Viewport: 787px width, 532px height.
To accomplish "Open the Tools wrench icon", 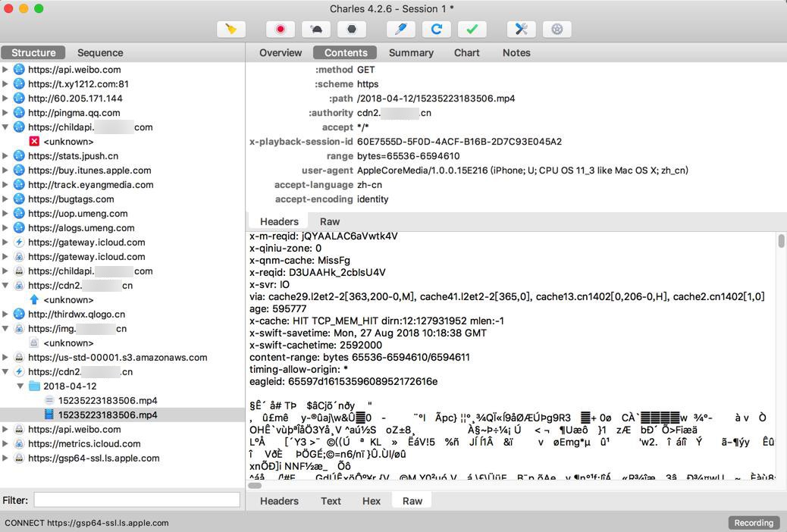I will point(521,30).
